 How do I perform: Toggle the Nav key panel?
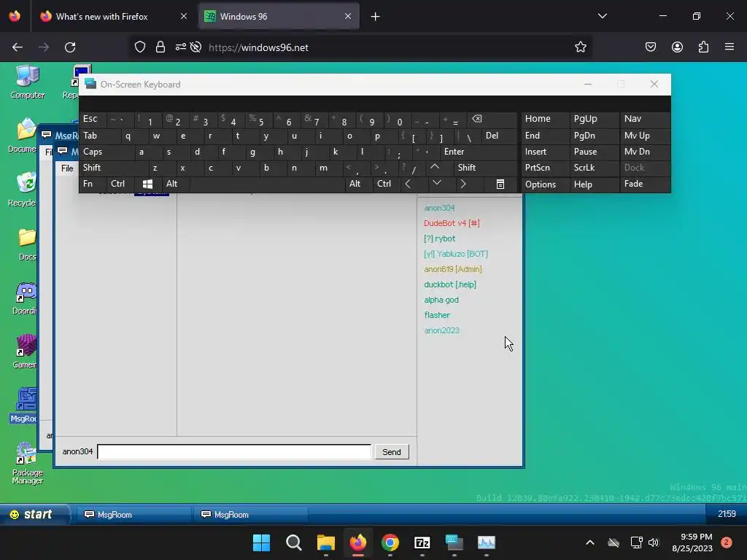point(645,119)
